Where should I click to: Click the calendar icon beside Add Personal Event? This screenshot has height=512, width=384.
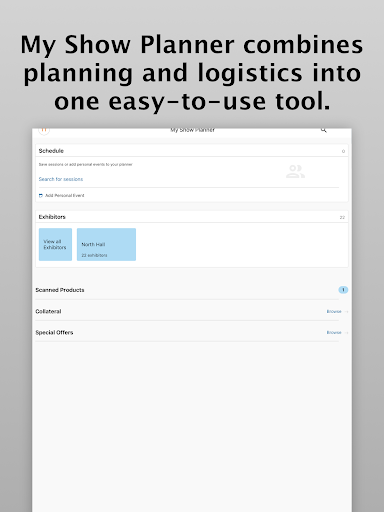click(x=41, y=196)
